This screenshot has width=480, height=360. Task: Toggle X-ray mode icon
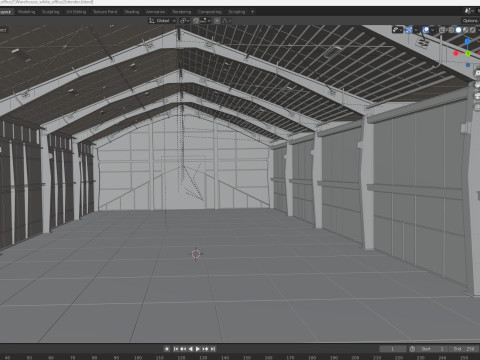[x=441, y=30]
